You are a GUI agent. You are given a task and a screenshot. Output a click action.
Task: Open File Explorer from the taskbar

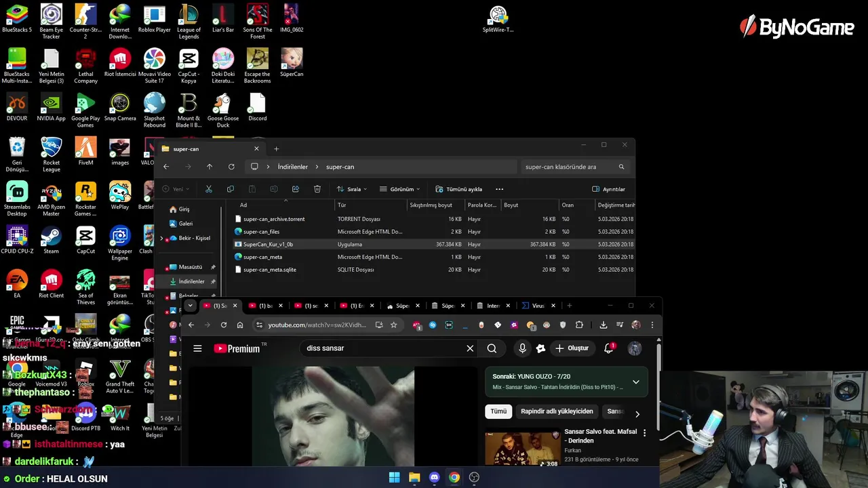(x=414, y=477)
